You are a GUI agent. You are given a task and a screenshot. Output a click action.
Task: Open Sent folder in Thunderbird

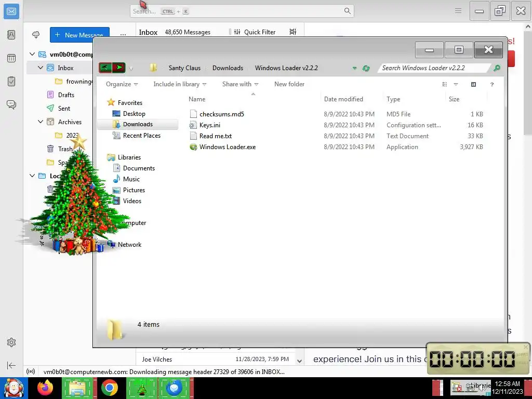64,108
